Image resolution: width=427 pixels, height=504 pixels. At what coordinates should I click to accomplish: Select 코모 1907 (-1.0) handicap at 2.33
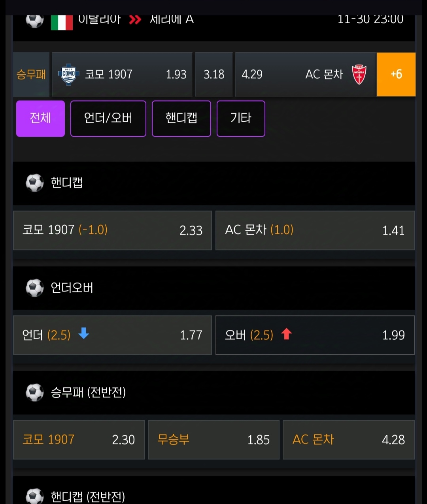tap(112, 230)
